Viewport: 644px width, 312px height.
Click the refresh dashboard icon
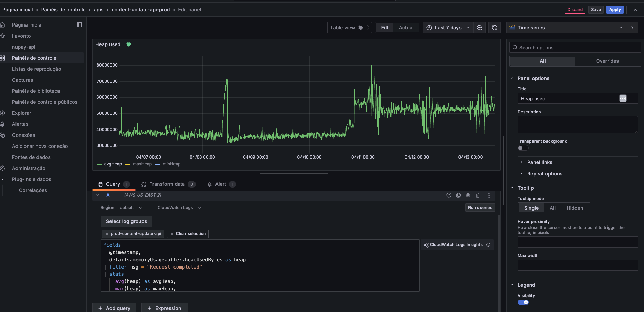[x=495, y=28]
